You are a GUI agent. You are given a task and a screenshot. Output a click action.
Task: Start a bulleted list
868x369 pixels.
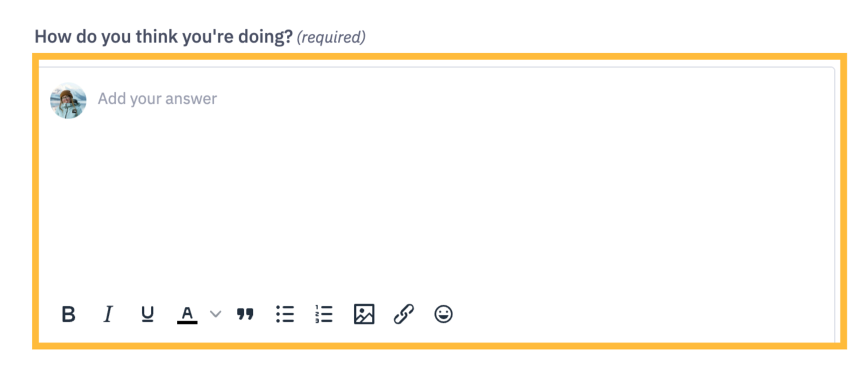click(x=285, y=314)
